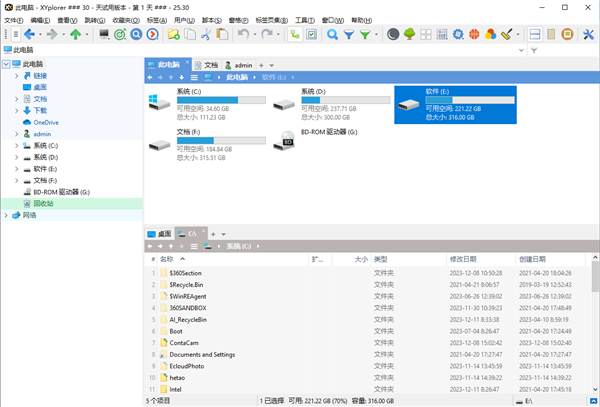Image resolution: width=600 pixels, height=407 pixels.
Task: Open the 编辑(E) menu
Action: point(40,20)
